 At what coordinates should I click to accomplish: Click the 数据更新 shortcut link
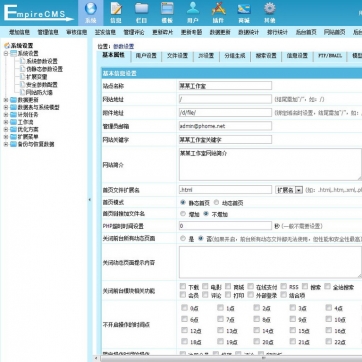(x=220, y=32)
